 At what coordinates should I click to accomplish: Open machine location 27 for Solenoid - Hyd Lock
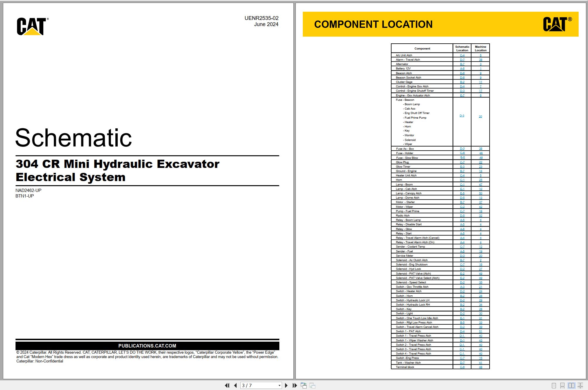coord(481,269)
